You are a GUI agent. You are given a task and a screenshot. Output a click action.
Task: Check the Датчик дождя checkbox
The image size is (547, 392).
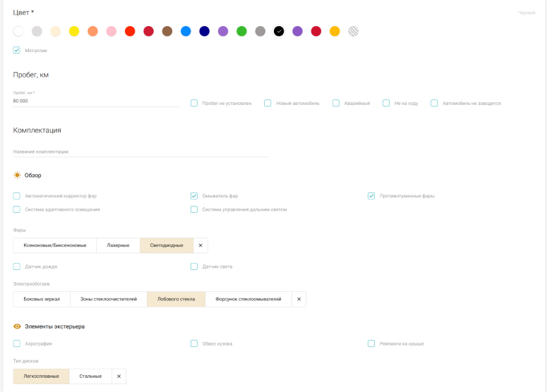(17, 267)
